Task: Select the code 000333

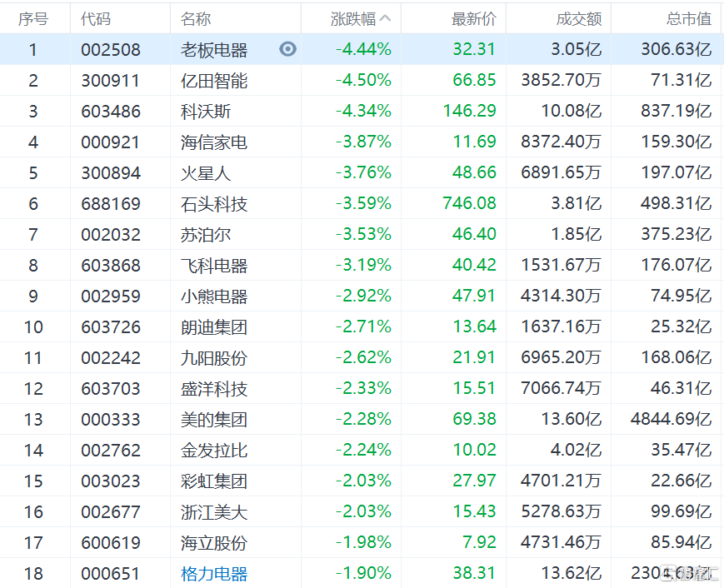Action: (x=111, y=420)
